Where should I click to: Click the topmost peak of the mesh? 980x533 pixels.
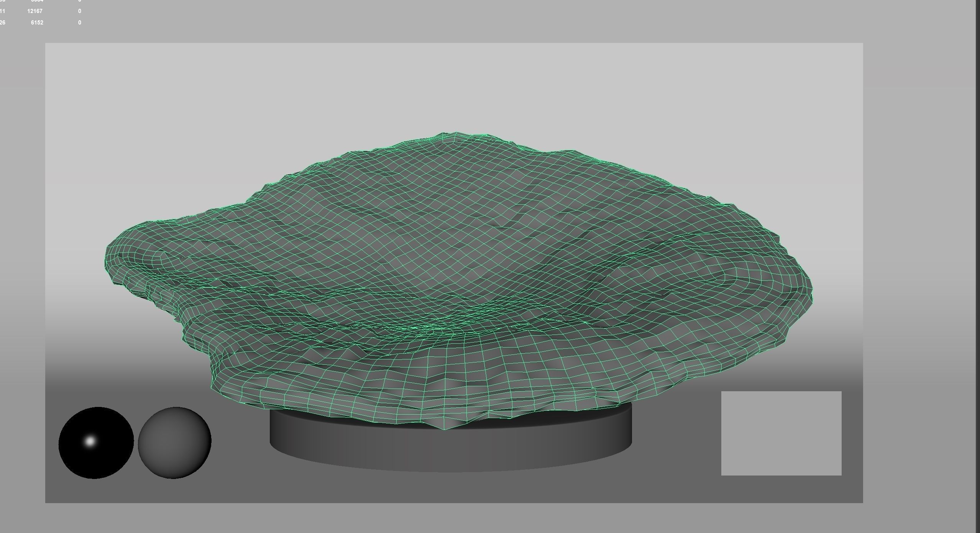coord(455,133)
